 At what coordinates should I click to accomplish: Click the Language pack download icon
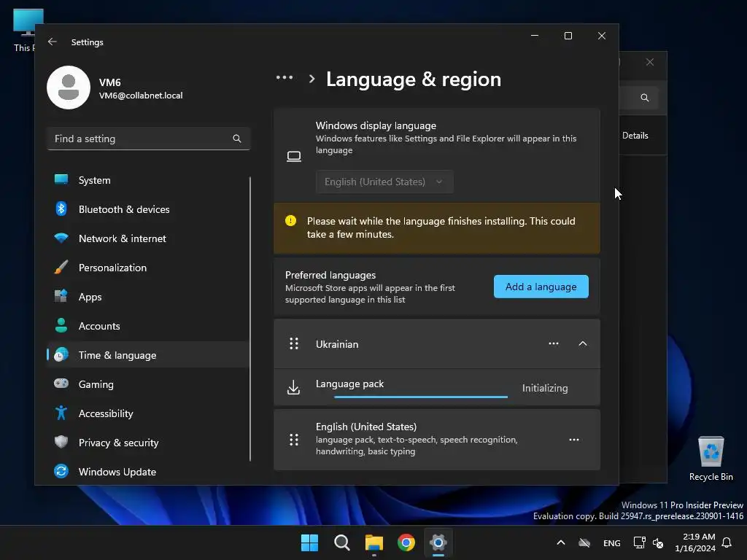(294, 387)
